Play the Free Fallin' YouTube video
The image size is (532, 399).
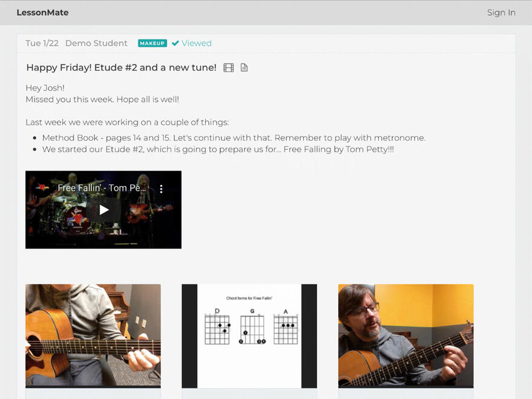[103, 210]
